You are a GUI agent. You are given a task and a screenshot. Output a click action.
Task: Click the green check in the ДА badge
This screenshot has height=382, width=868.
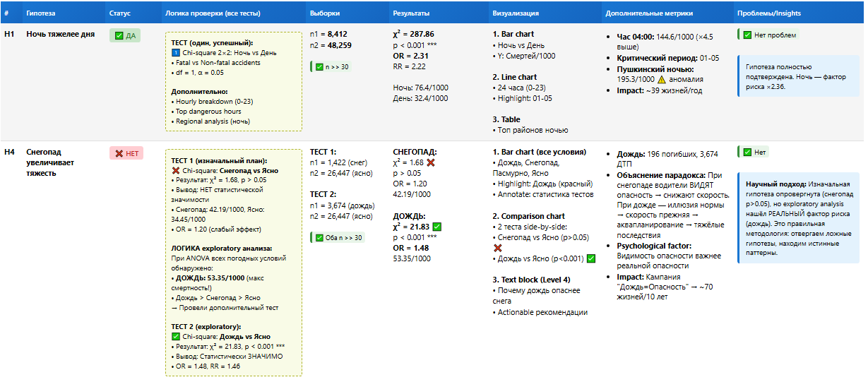pyautogui.click(x=119, y=36)
